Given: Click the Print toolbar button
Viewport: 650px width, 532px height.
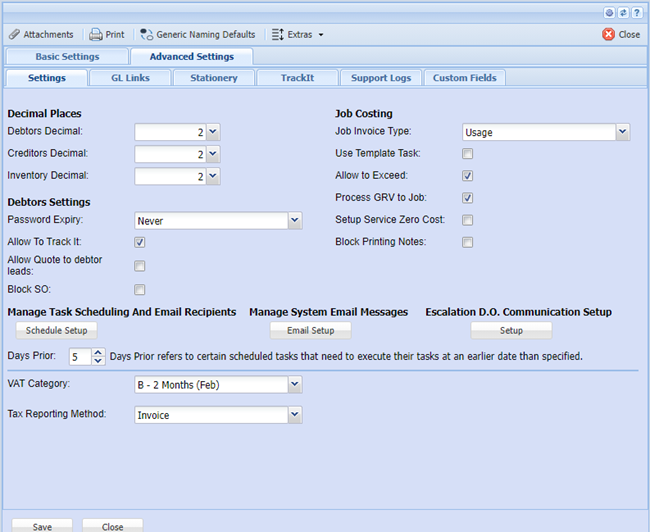Looking at the screenshot, I should (x=107, y=34).
